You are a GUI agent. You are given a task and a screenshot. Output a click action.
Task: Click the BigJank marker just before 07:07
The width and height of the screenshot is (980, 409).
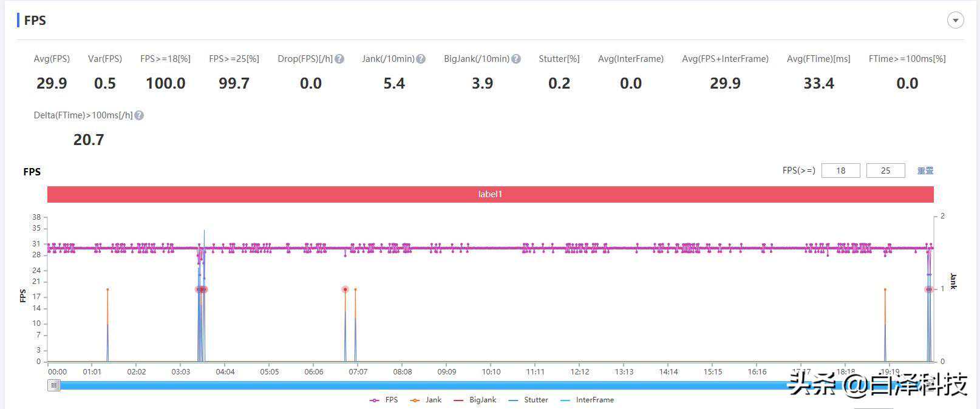[x=345, y=289]
